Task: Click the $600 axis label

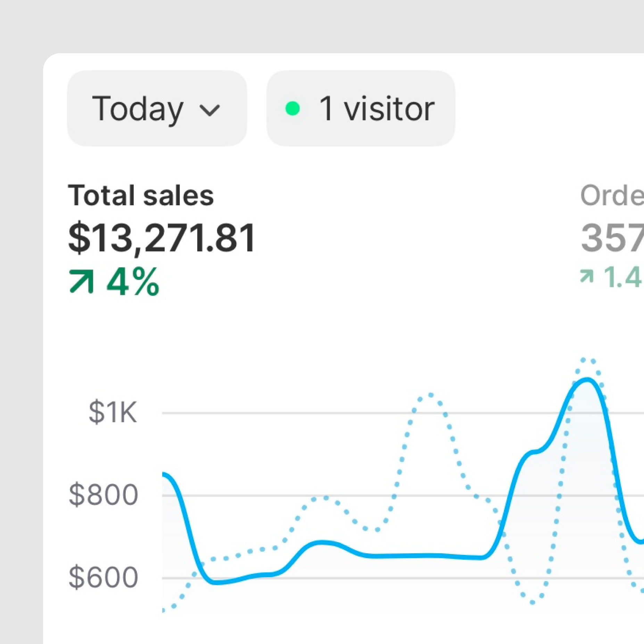Action: pos(104,577)
